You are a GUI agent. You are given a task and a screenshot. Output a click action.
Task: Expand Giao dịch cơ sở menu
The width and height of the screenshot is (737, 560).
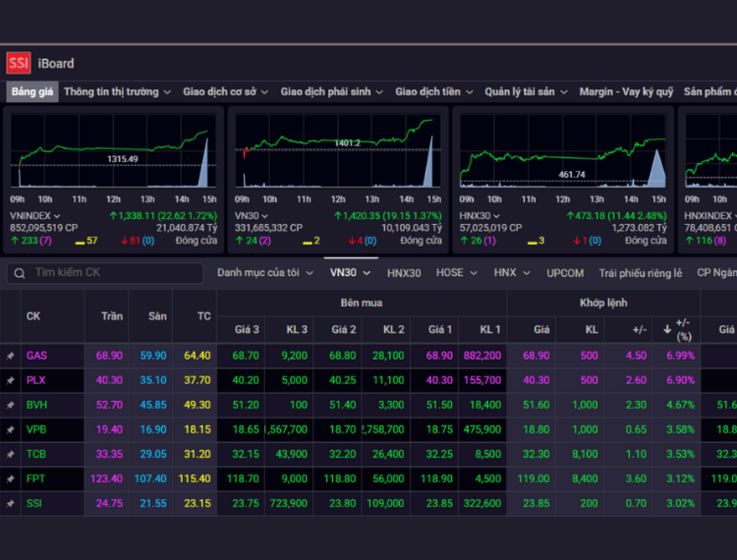(x=226, y=91)
